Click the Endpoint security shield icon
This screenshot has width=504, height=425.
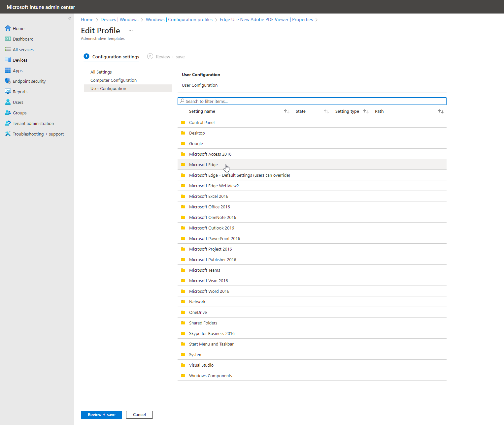point(8,81)
